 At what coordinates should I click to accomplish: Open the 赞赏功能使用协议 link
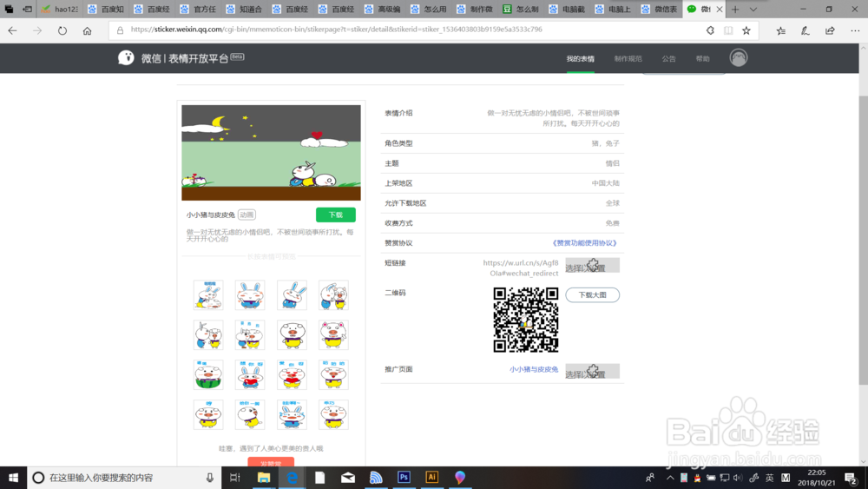tap(584, 243)
